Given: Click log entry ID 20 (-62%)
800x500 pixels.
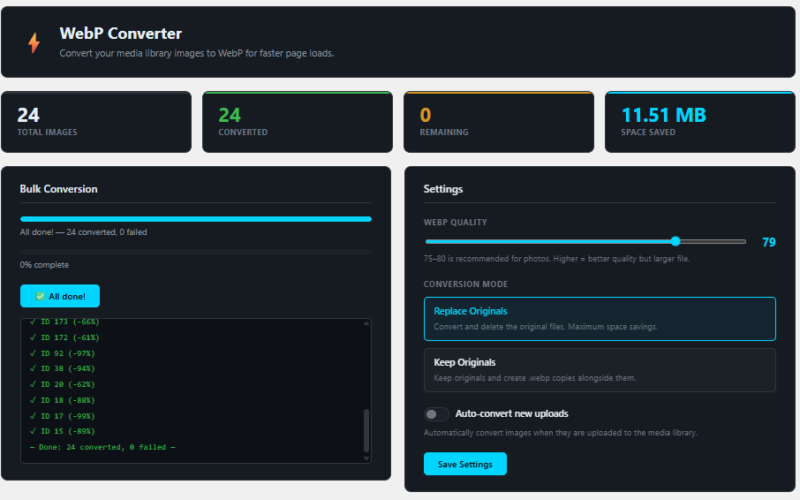Looking at the screenshot, I should point(62,384).
